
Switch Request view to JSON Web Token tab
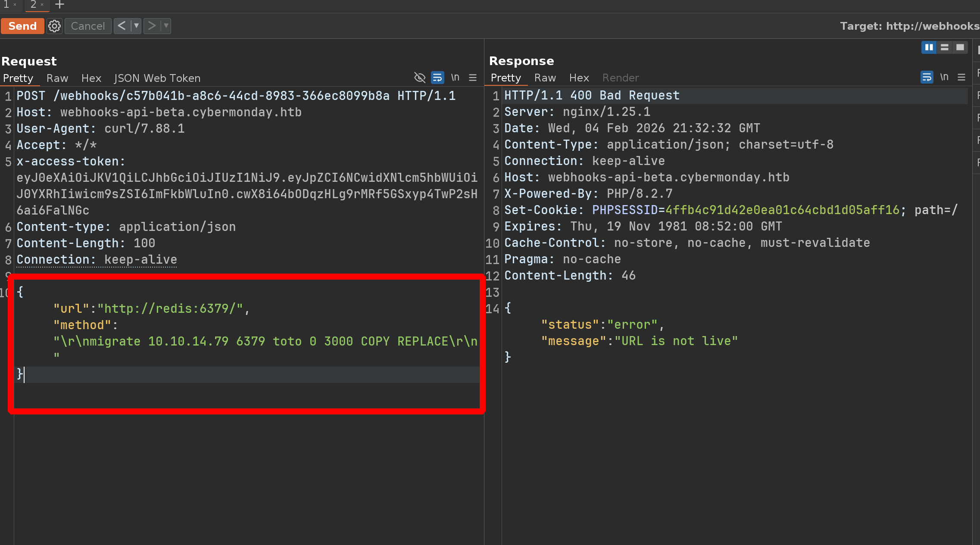[157, 78]
